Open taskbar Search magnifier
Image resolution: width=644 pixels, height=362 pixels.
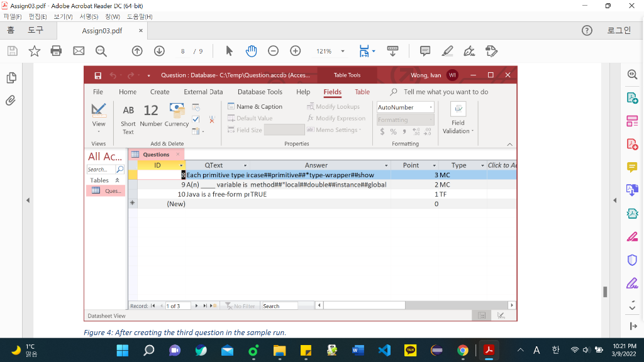pyautogui.click(x=148, y=350)
